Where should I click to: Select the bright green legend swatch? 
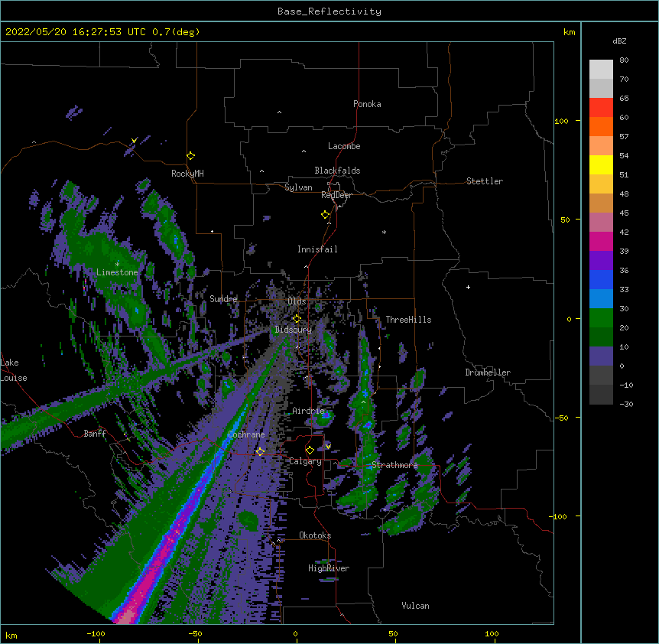pyautogui.click(x=601, y=318)
